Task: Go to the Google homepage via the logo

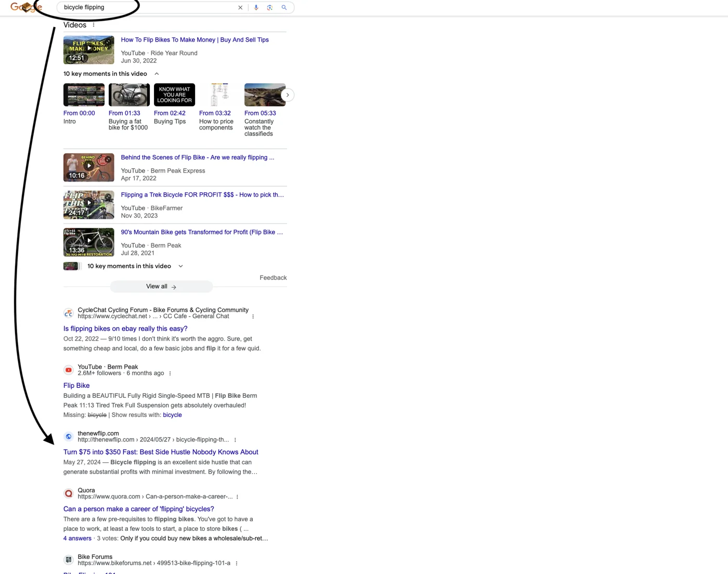Action: click(26, 7)
